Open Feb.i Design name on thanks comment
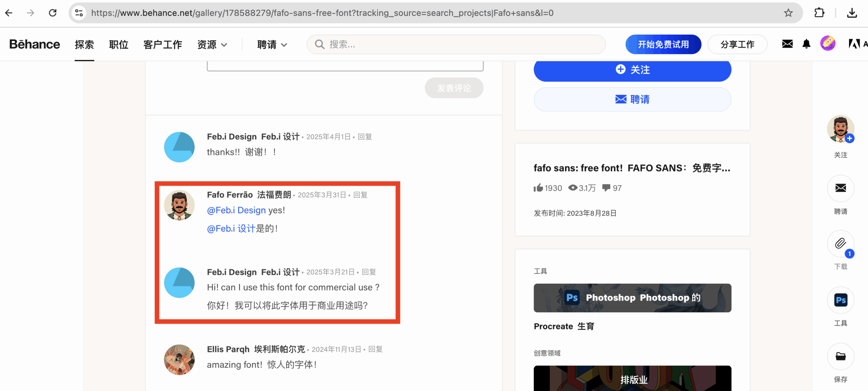 click(x=253, y=137)
